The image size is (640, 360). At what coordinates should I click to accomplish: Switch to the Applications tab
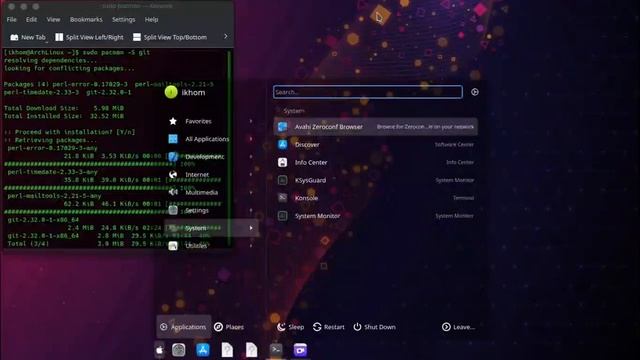(183, 327)
